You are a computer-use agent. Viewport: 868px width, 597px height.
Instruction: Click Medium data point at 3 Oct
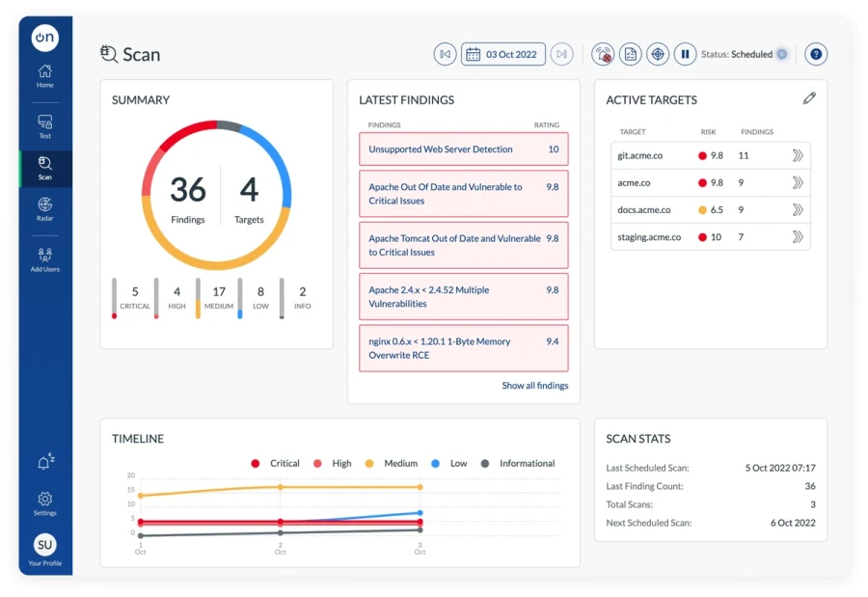420,487
